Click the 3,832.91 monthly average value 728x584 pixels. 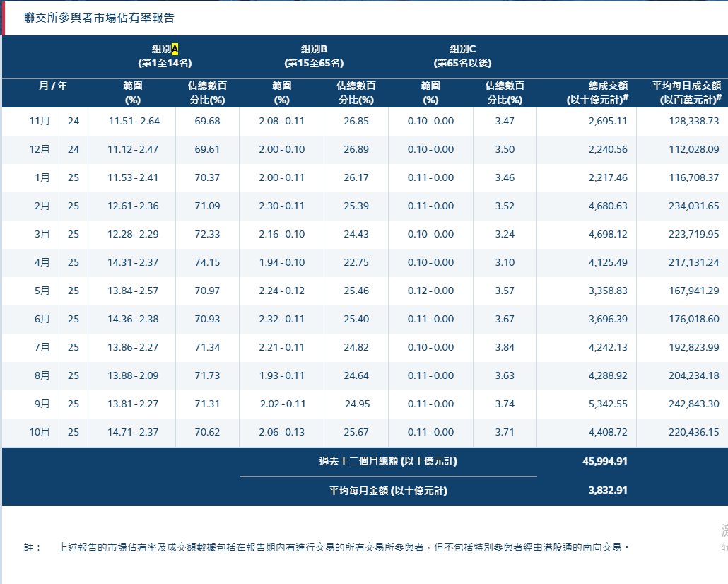tap(607, 490)
